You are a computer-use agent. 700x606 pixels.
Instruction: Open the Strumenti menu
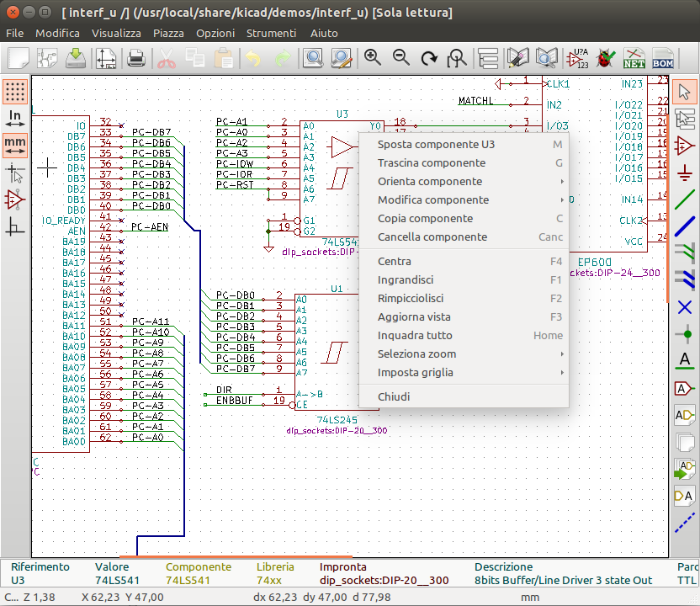click(x=271, y=34)
